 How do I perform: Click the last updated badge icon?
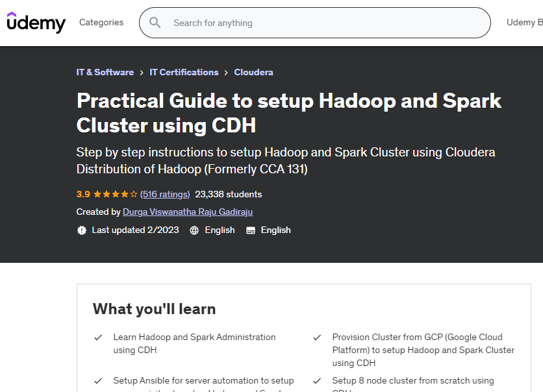pyautogui.click(x=82, y=230)
